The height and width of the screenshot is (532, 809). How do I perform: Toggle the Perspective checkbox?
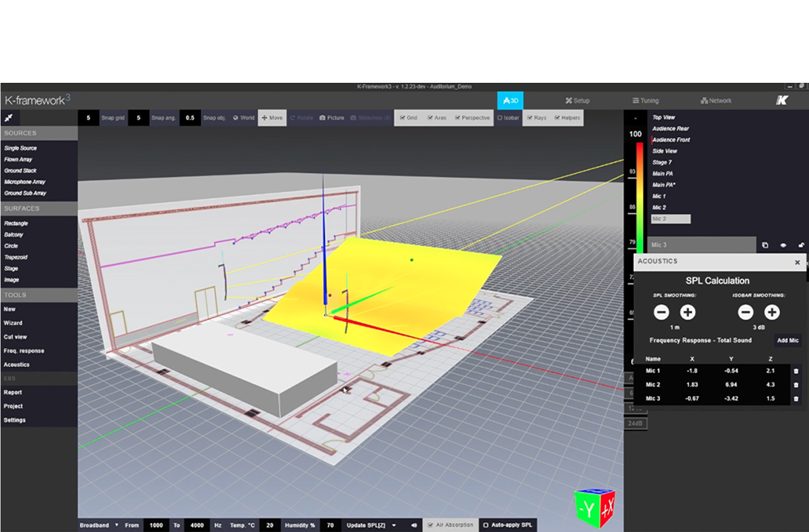point(472,118)
